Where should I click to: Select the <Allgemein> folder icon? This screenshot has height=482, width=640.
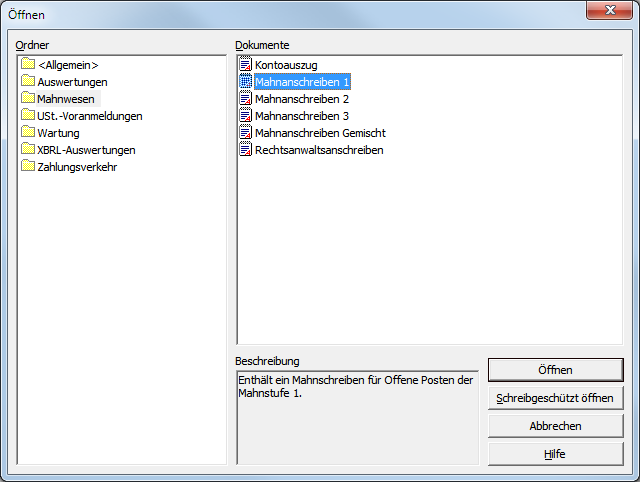click(28, 64)
